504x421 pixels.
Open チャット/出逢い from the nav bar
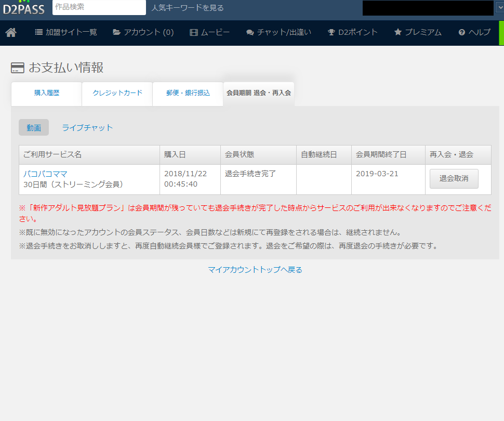[278, 32]
